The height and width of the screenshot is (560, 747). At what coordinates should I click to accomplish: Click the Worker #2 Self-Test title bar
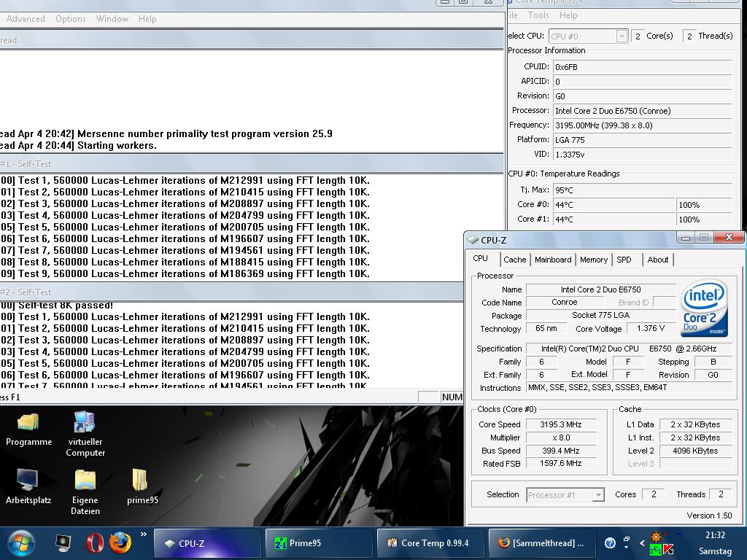click(231, 292)
